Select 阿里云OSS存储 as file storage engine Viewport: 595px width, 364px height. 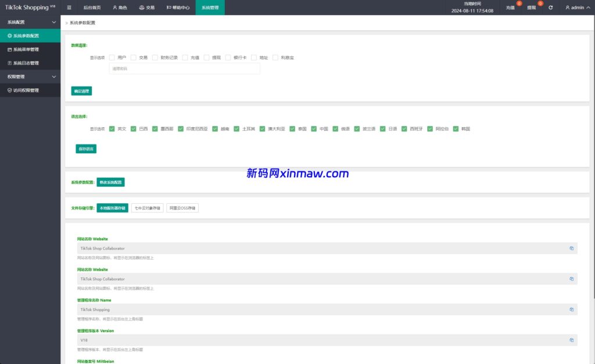tap(183, 207)
